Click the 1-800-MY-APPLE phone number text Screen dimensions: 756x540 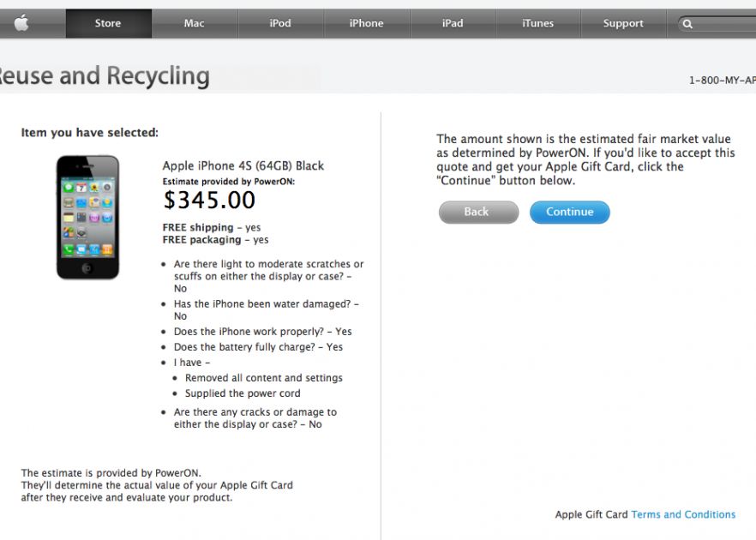[x=723, y=81]
